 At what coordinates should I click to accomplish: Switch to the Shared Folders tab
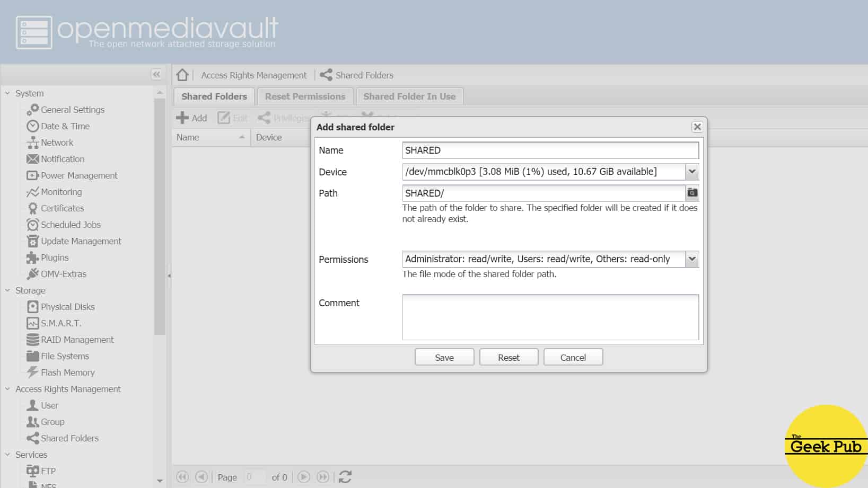214,96
